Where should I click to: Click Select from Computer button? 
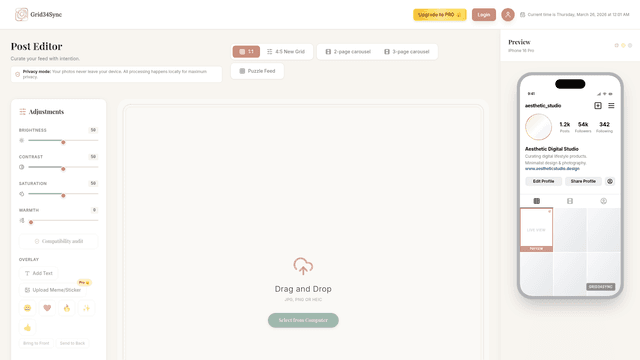point(303,320)
